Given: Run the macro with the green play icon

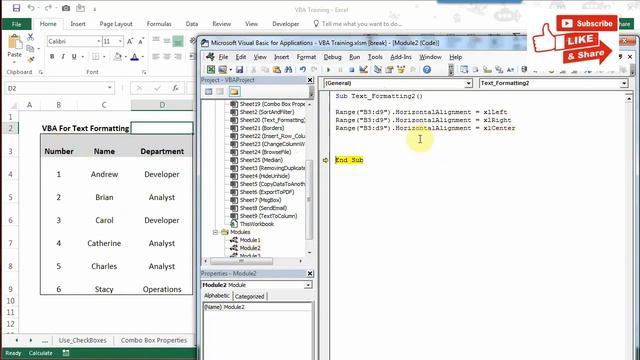Looking at the screenshot, I should (328, 70).
